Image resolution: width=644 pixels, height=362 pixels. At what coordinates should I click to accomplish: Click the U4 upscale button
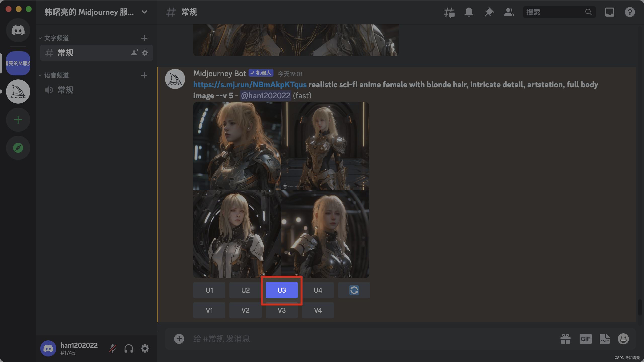318,290
